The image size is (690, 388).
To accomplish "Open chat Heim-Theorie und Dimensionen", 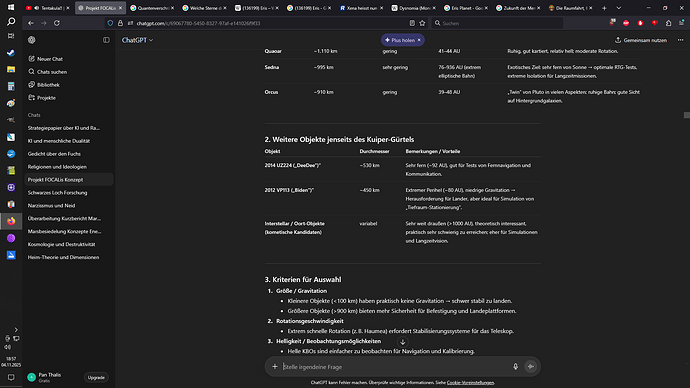I will (63, 257).
